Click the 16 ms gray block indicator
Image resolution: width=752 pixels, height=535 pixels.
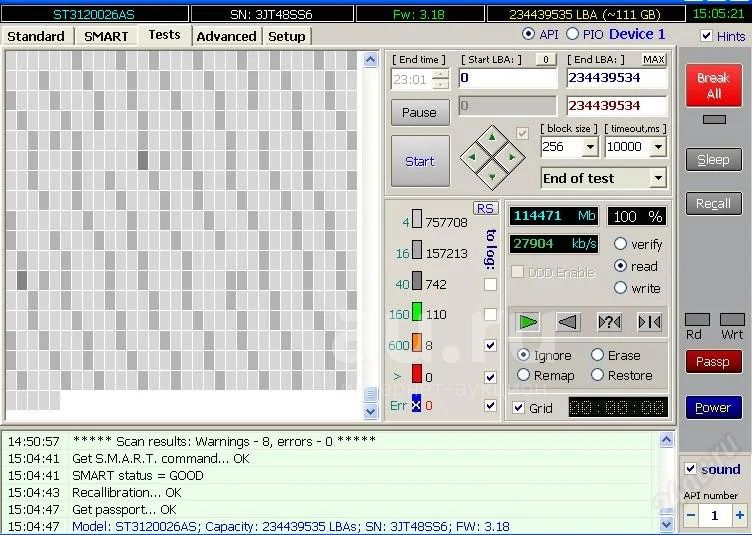(417, 250)
